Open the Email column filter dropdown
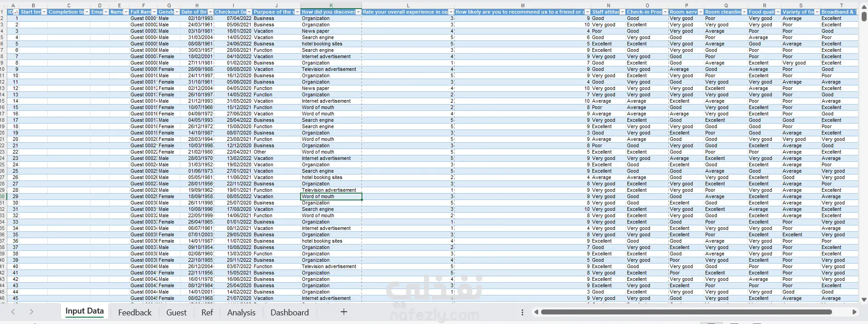 point(106,12)
